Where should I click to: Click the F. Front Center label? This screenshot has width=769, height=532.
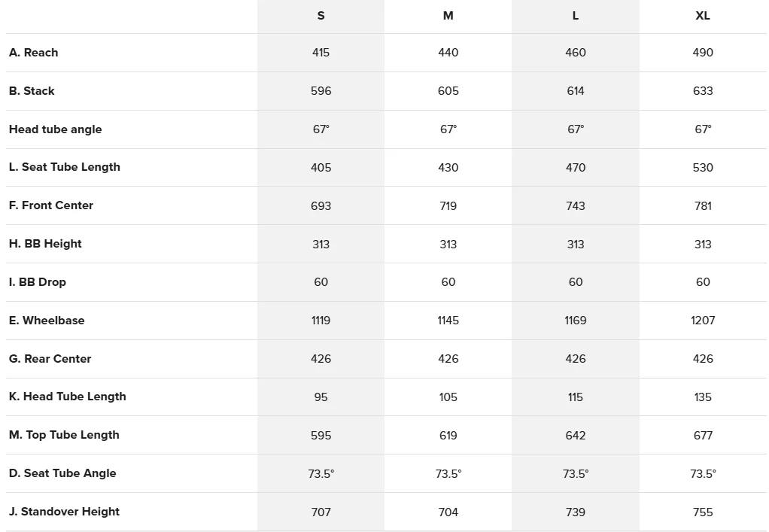pos(51,205)
